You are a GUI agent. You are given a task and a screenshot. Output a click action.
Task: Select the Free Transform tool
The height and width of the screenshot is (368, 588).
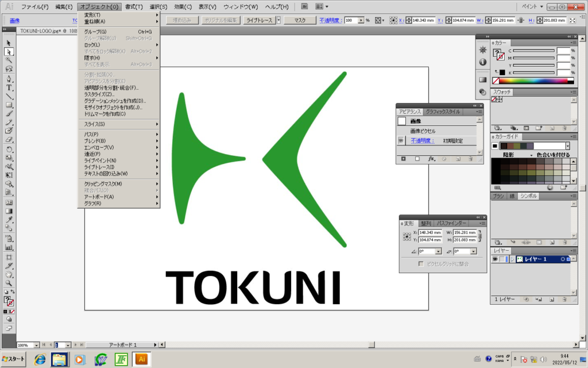9,175
